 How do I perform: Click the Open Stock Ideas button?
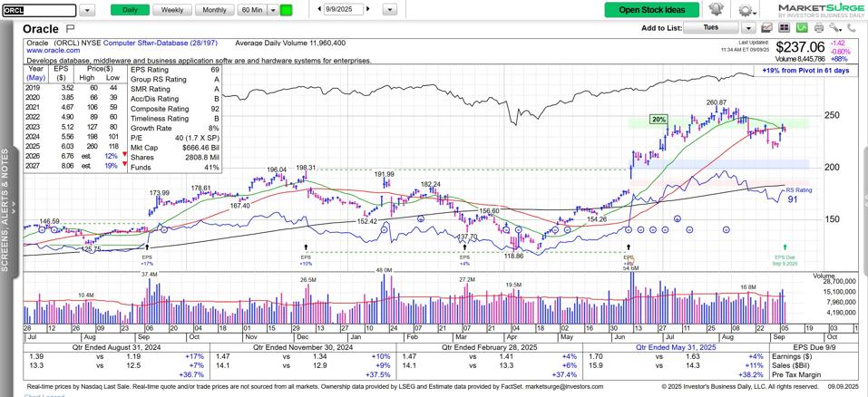(x=651, y=10)
